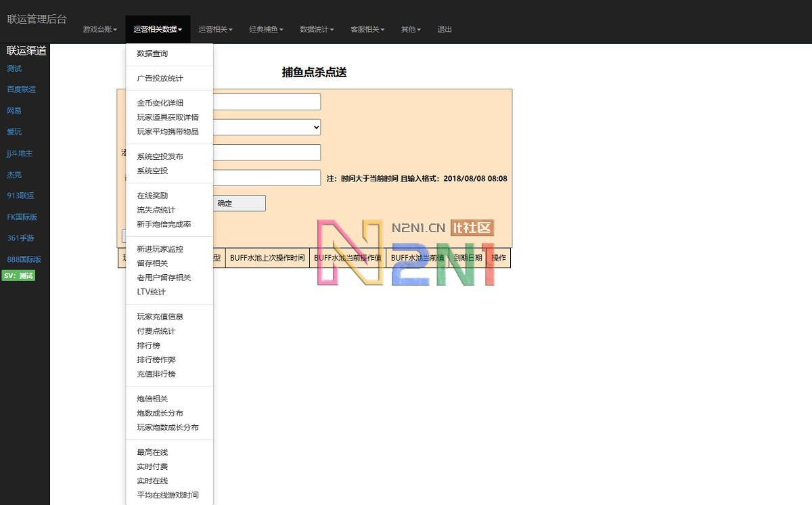Select 实时在线 from the menu

152,481
